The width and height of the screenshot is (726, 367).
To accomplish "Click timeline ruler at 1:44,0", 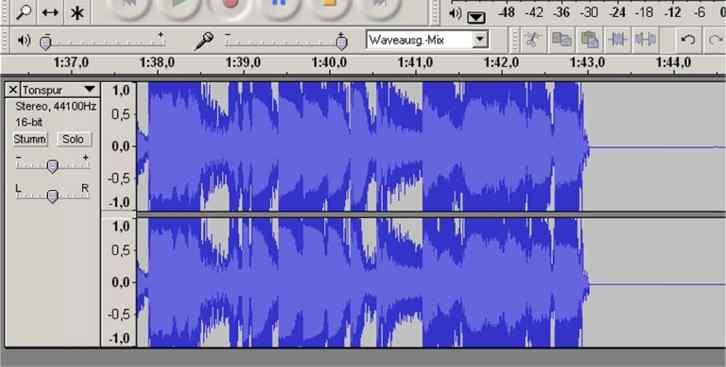I will point(674,62).
